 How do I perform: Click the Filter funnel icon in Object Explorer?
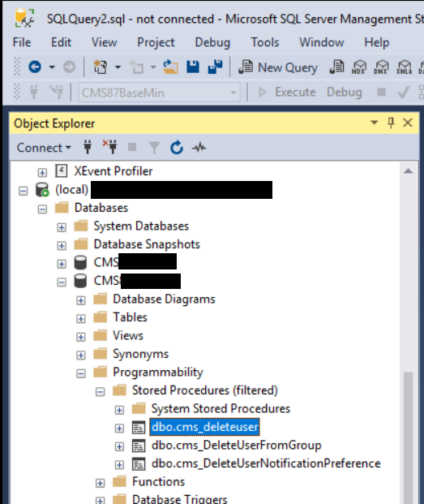(x=154, y=148)
